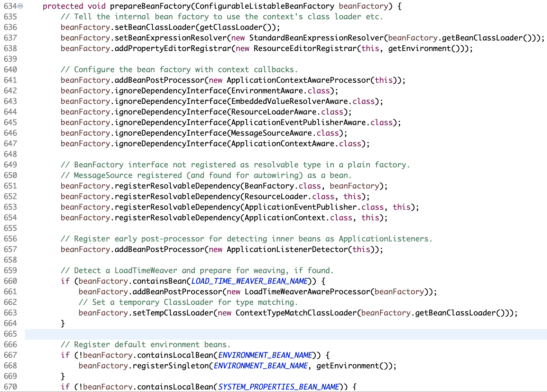Click LoadTimeWeaverAwareProcessor on line 661

tap(307, 292)
